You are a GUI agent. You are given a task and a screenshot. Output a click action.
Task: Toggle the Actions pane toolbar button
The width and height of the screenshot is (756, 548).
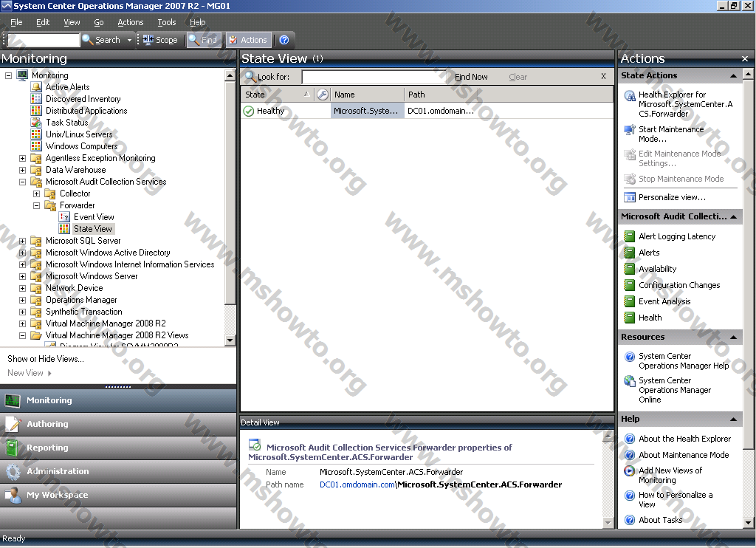pyautogui.click(x=248, y=40)
